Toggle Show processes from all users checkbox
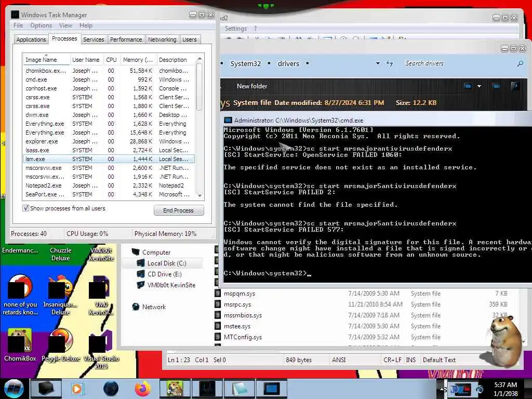 (26, 208)
